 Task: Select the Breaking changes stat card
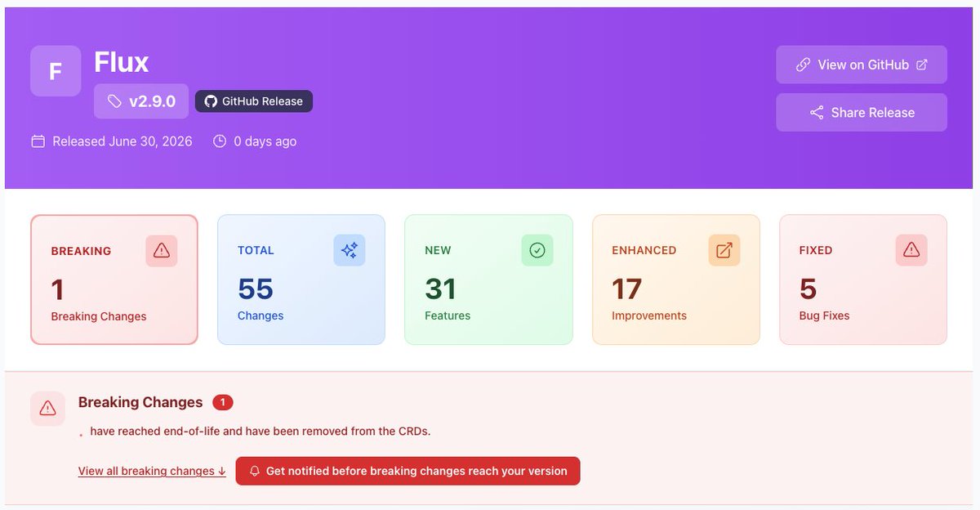[114, 280]
